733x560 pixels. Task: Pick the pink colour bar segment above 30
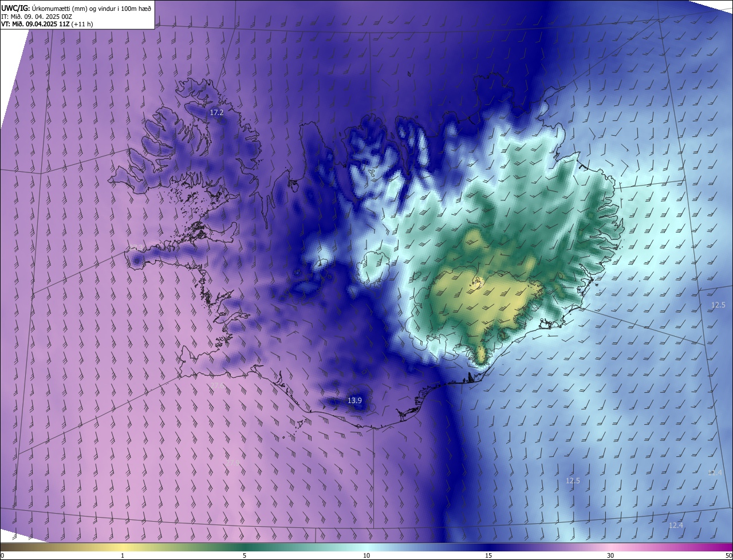610,547
